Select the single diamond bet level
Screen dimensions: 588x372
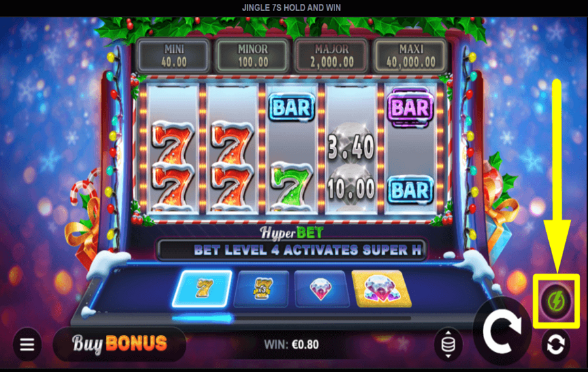(321, 289)
